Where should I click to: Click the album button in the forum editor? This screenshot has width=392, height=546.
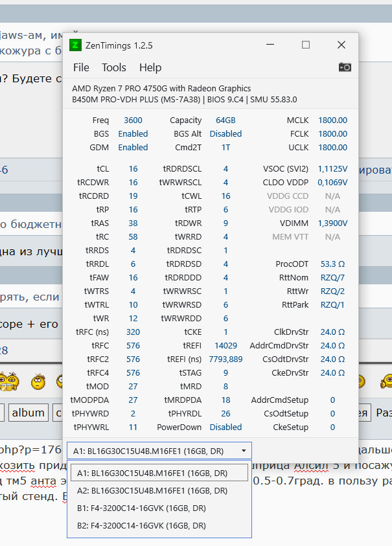coord(29,413)
